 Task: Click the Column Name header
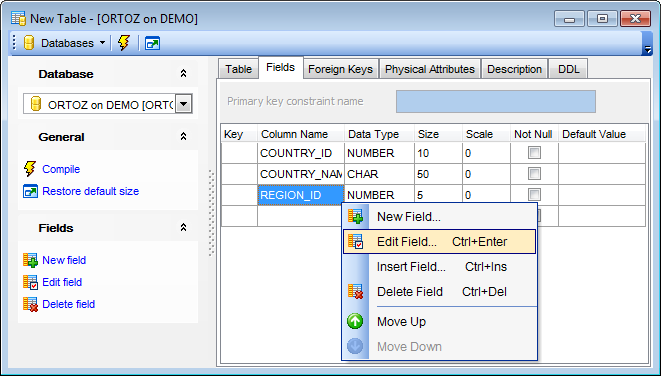301,134
